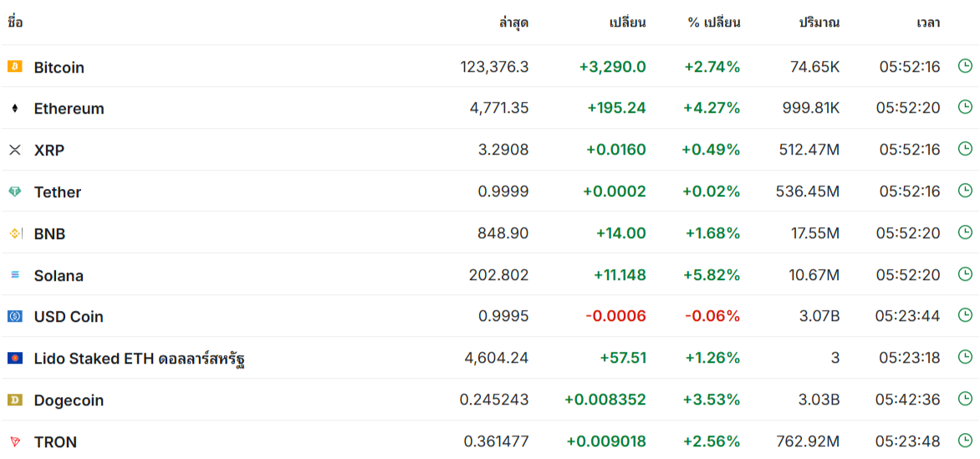Open the Ethereum name link
This screenshot has width=980, height=459.
(69, 109)
